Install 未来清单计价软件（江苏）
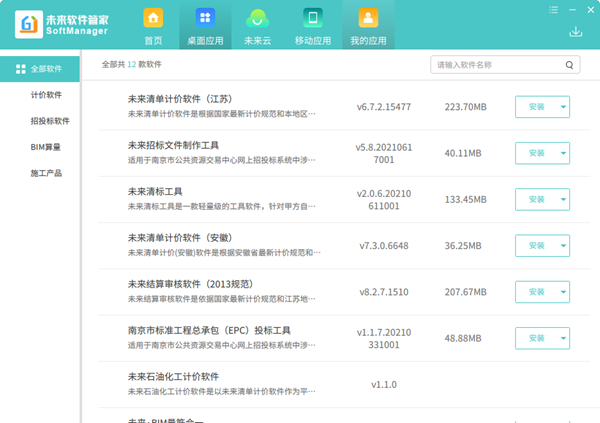This screenshot has width=600, height=423. pyautogui.click(x=536, y=107)
